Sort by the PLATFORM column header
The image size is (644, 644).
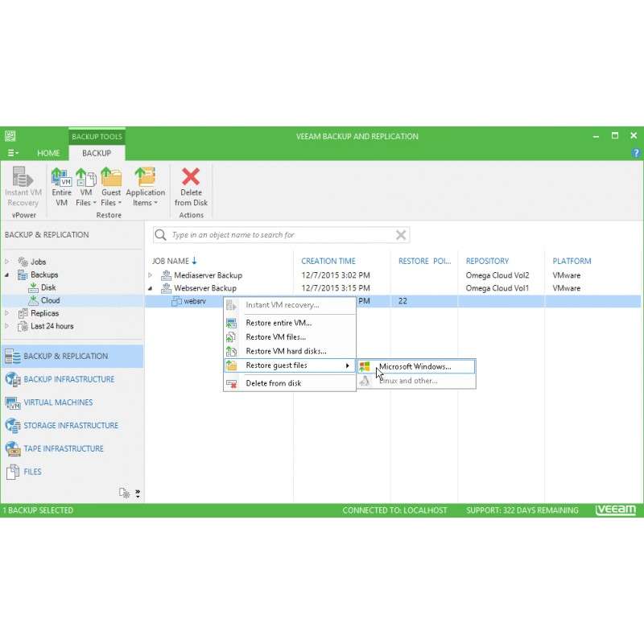click(572, 261)
